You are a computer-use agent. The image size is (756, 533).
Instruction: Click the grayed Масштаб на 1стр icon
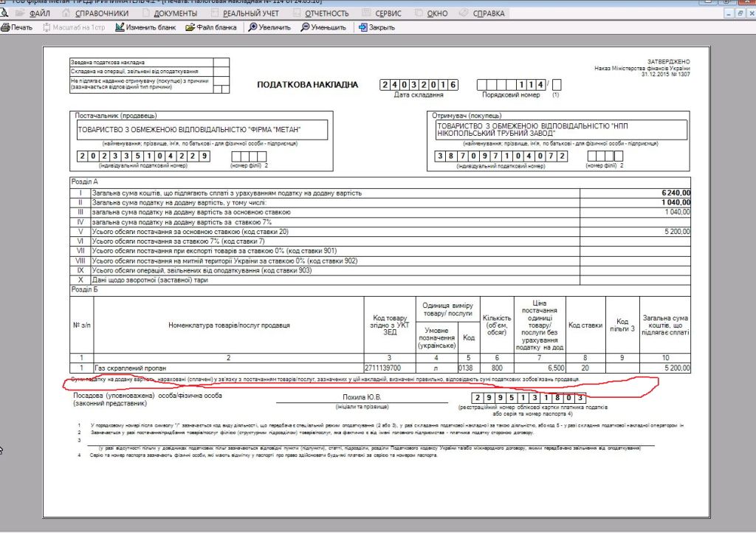click(x=47, y=27)
